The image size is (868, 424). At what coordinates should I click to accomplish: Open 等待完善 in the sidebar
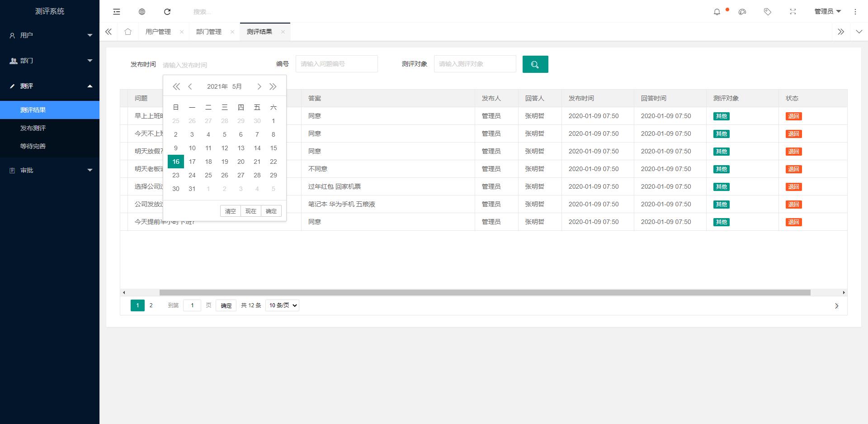50,146
